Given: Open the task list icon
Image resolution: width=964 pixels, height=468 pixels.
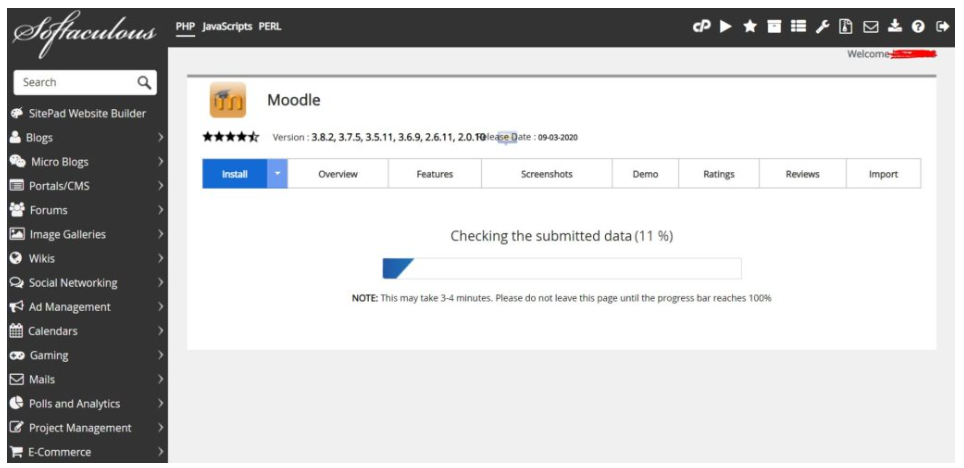Looking at the screenshot, I should click(x=798, y=26).
